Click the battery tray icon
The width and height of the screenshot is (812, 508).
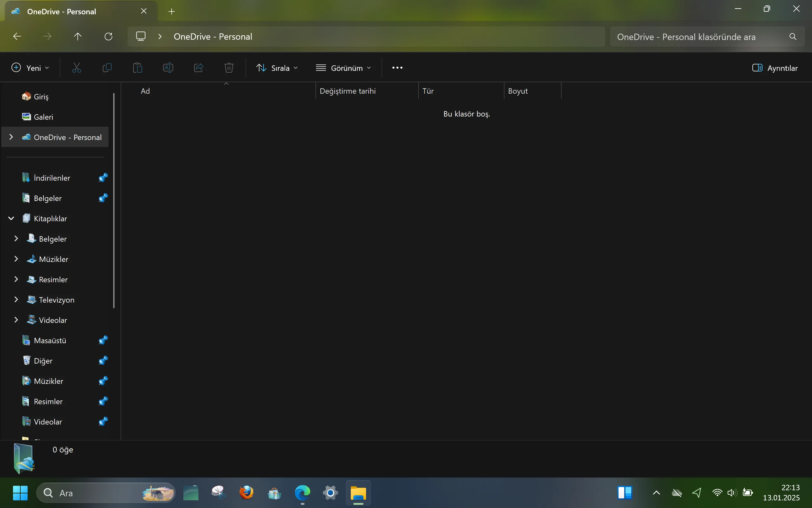pos(748,493)
